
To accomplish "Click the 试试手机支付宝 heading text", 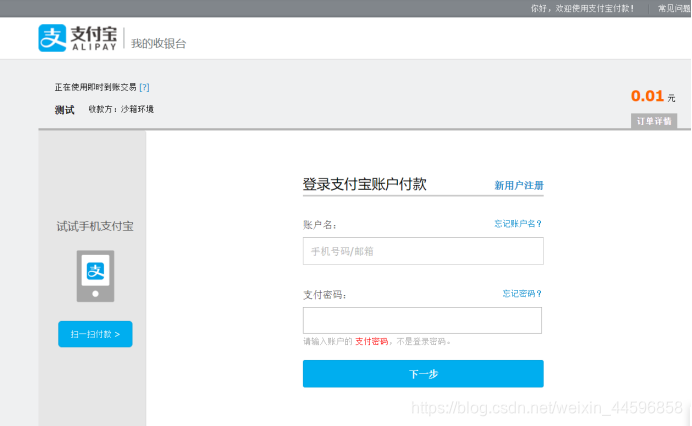I will [x=95, y=226].
